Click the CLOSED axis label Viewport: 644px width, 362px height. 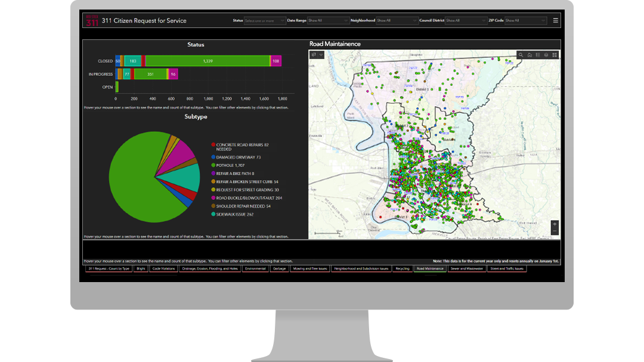coord(105,61)
